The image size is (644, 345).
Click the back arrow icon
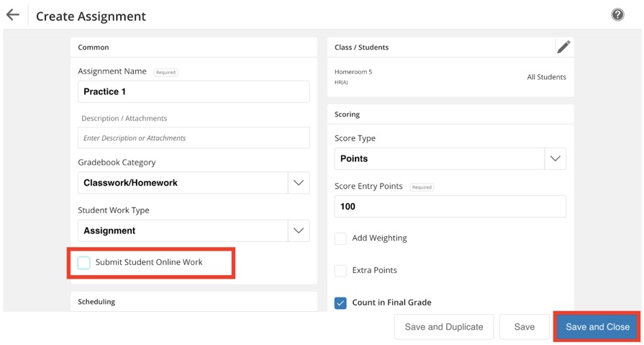(x=13, y=15)
